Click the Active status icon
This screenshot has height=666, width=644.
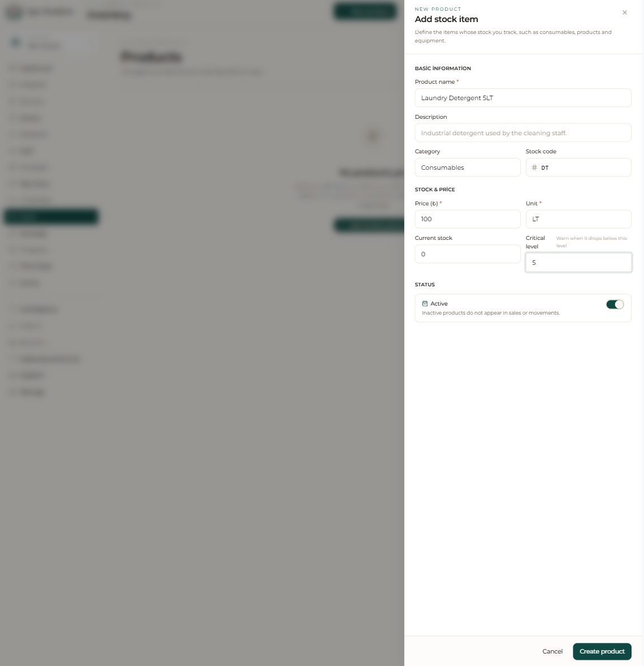(425, 304)
